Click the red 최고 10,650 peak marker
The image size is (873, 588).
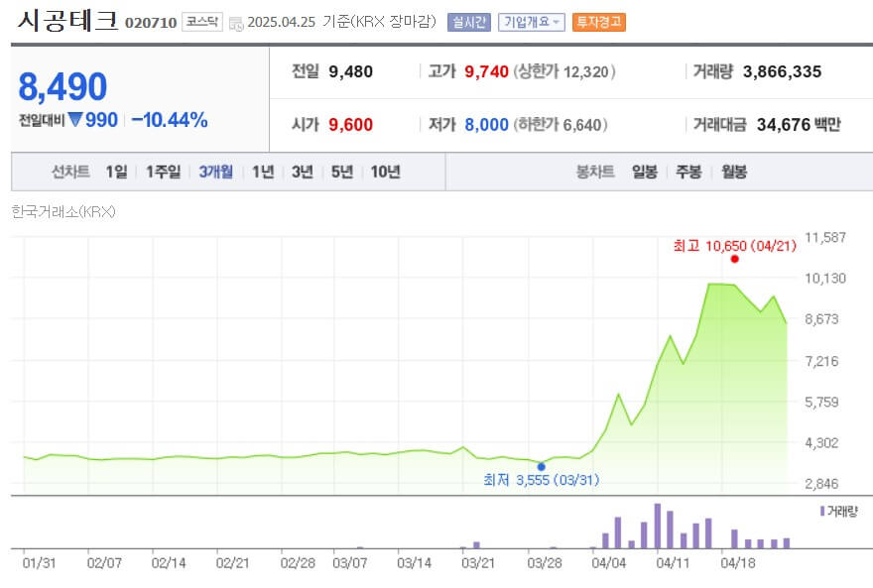coord(735,259)
